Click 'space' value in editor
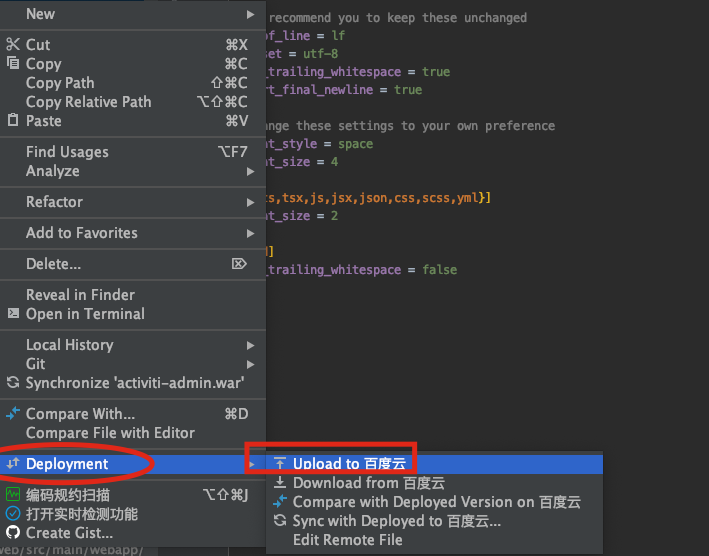This screenshot has height=556, width=709. [355, 144]
